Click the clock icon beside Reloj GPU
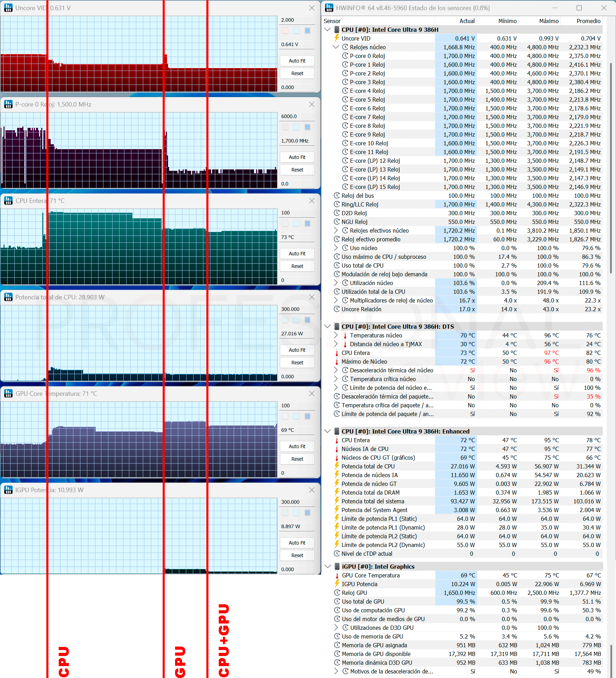The image size is (616, 678). tap(337, 593)
